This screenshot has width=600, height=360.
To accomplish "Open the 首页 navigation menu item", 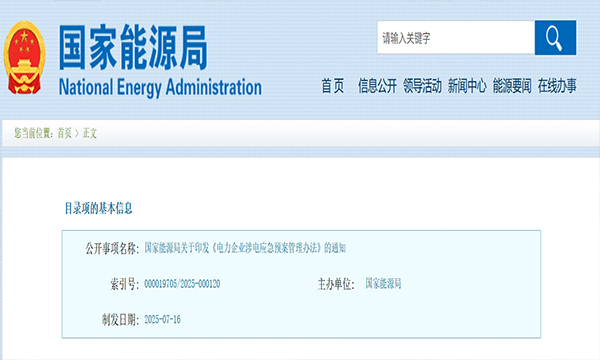I will [333, 86].
